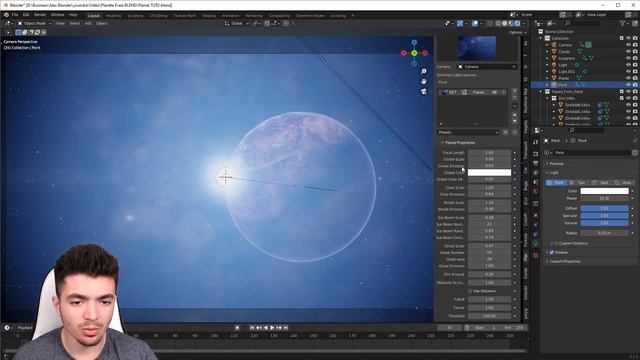Play animation in reverse

(266, 327)
